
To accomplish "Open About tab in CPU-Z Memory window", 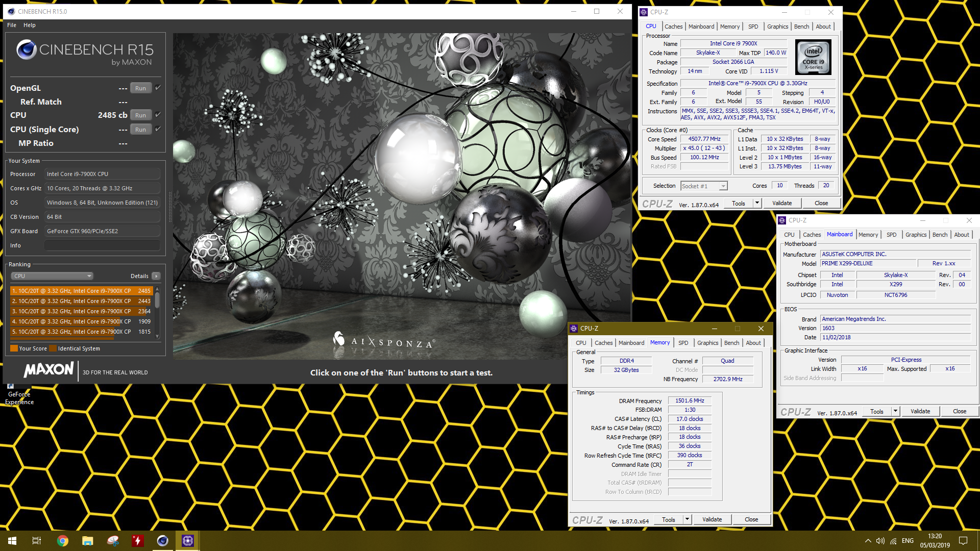I will click(753, 343).
